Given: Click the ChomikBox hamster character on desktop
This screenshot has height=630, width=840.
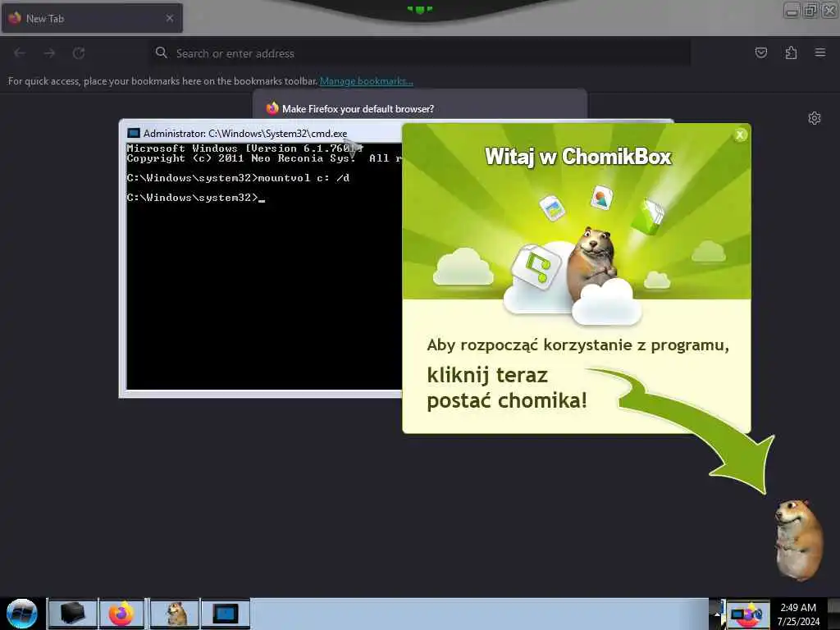Looking at the screenshot, I should (799, 540).
